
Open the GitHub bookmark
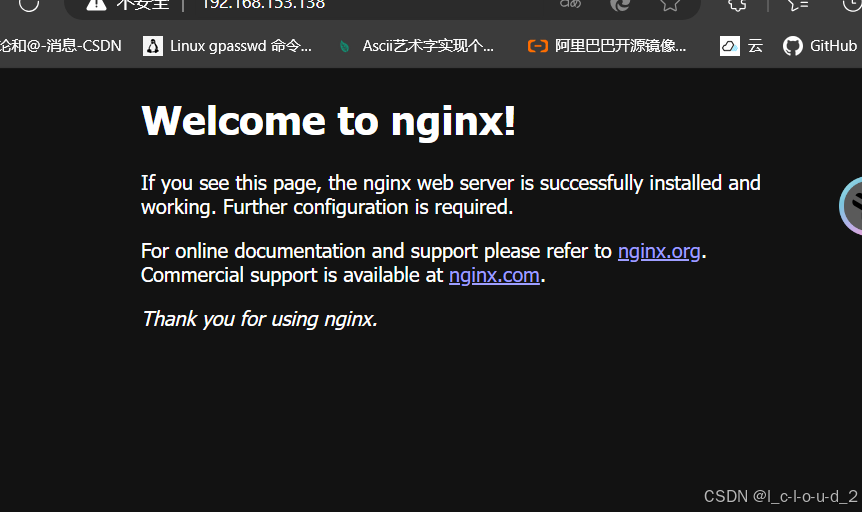[820, 46]
